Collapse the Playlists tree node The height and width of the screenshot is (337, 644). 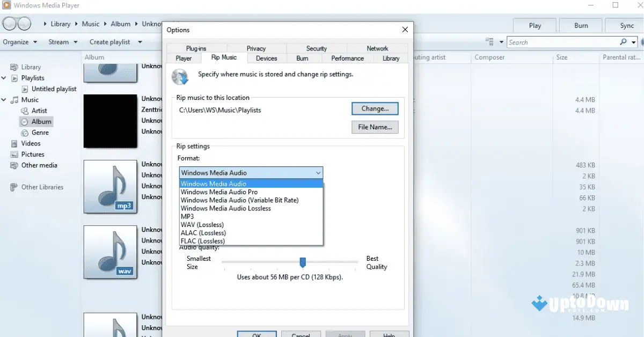(x=4, y=78)
